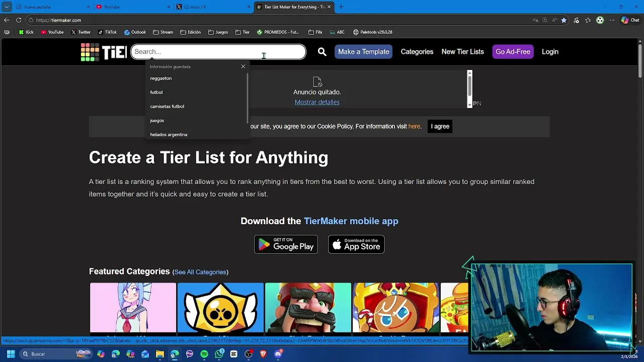Close the saved info suggestions popup
Screen dimensions: 644x362
coord(243,66)
